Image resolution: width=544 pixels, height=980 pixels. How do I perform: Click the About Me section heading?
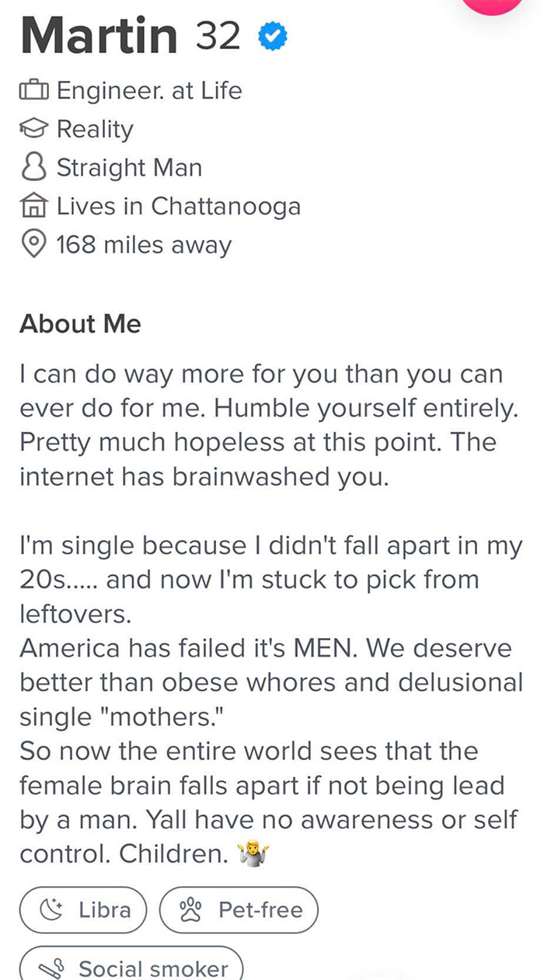tap(80, 324)
